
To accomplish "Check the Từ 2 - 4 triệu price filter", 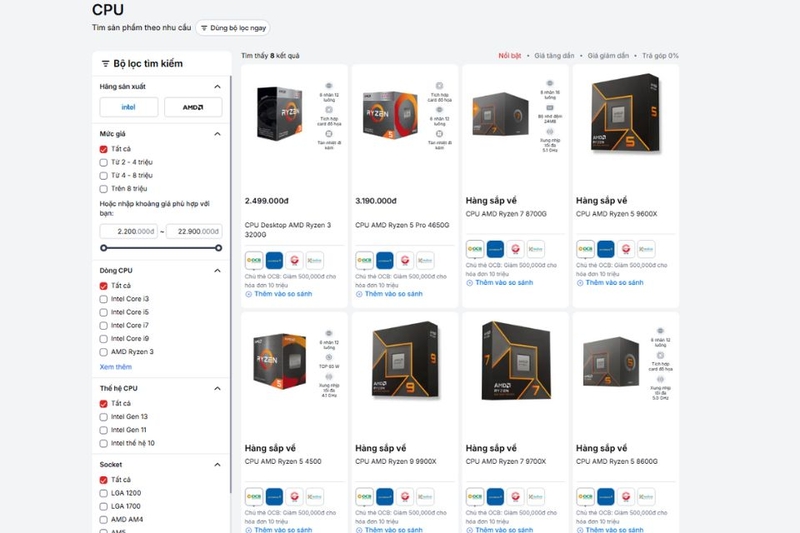I will (104, 163).
